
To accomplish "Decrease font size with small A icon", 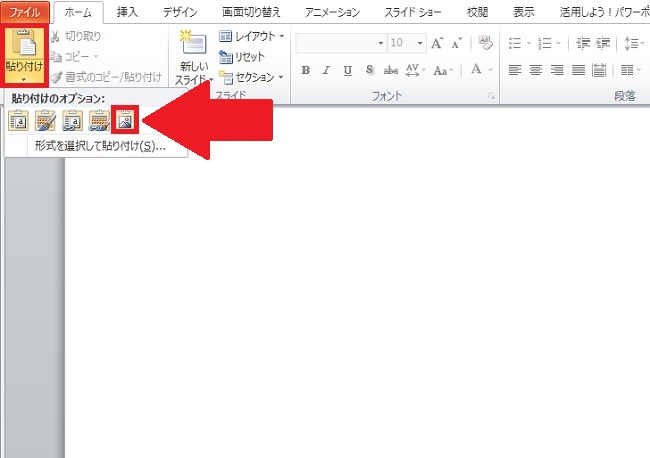I will pos(456,43).
